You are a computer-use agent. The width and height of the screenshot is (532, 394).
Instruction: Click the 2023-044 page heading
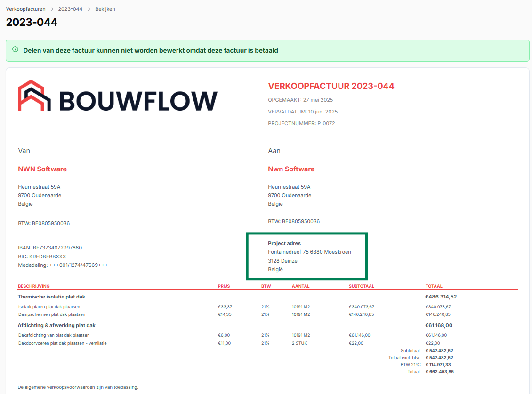coord(32,22)
